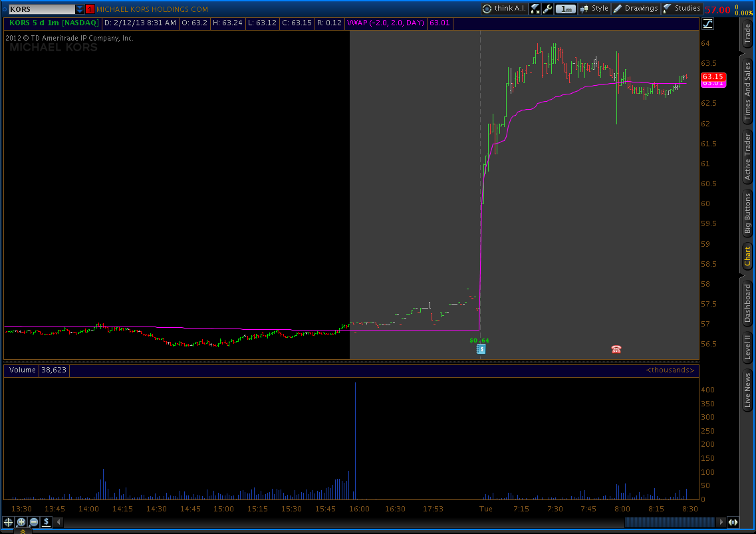
Task: Click the red telephone conference call icon
Action: tap(616, 349)
